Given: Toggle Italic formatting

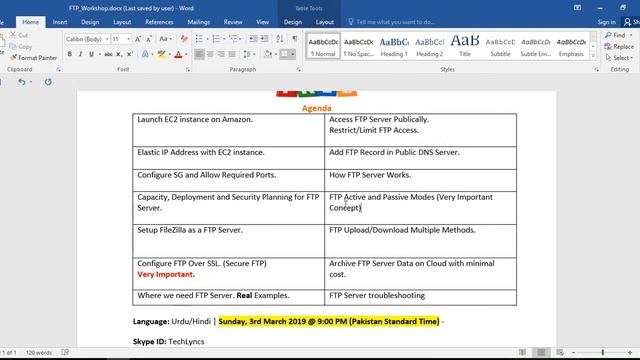Looking at the screenshot, I should 80,54.
